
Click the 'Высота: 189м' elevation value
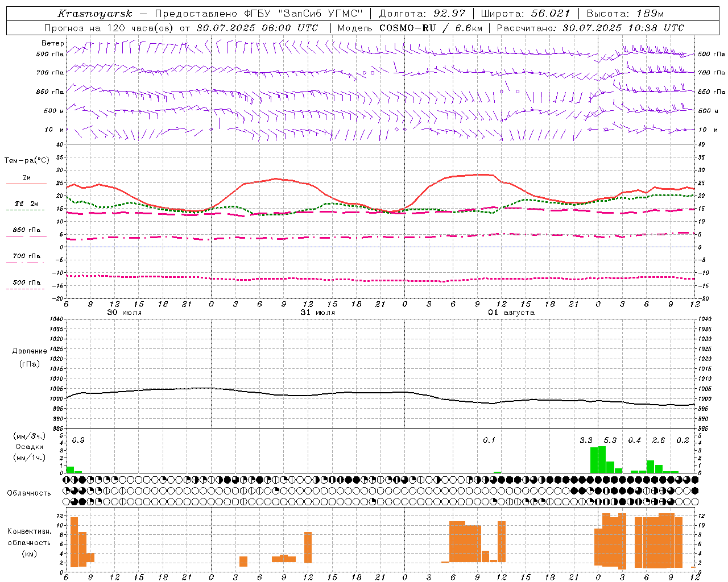click(624, 14)
